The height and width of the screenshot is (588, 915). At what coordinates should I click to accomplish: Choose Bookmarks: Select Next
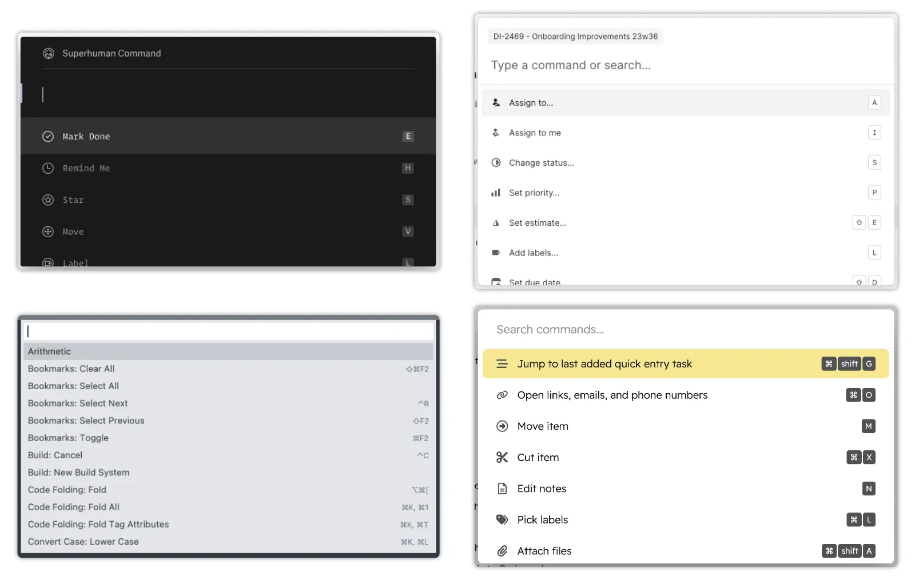229,403
